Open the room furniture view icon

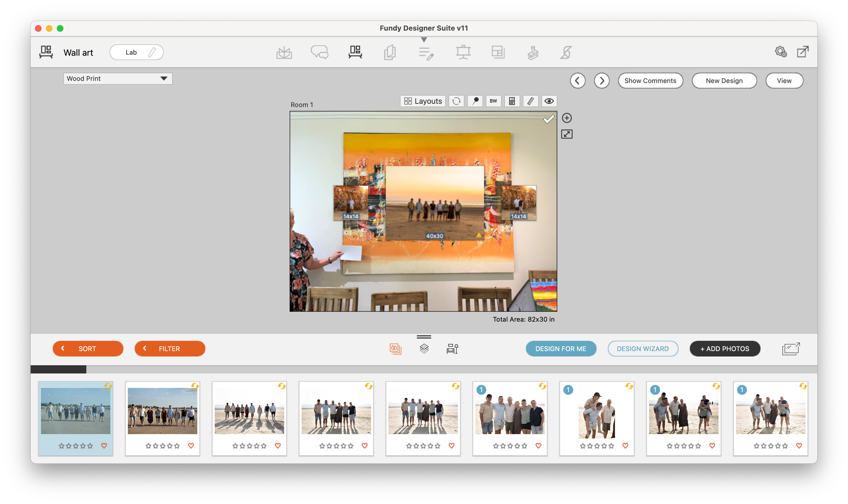point(452,348)
